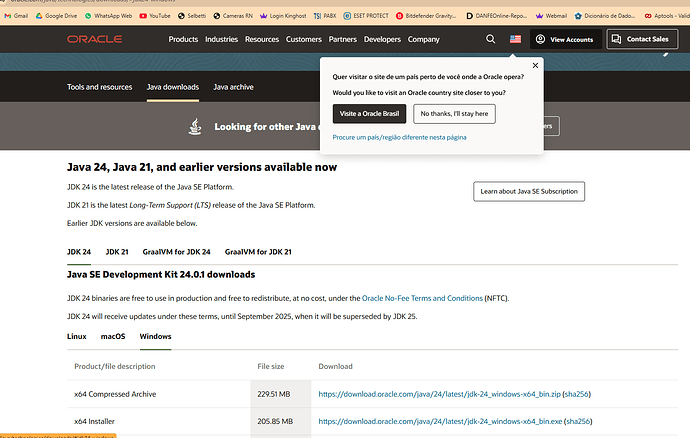690x438 pixels.
Task: Open the site search magnifier
Action: (491, 39)
